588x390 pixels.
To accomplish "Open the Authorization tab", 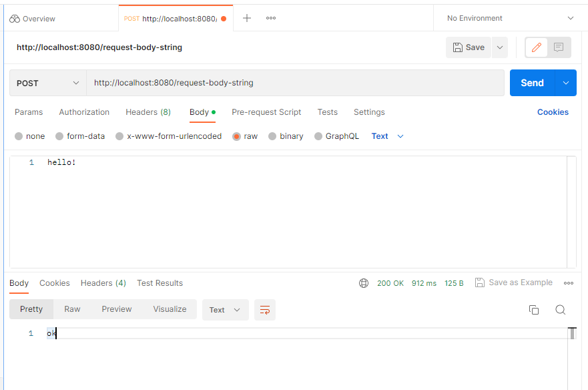I will tap(84, 112).
